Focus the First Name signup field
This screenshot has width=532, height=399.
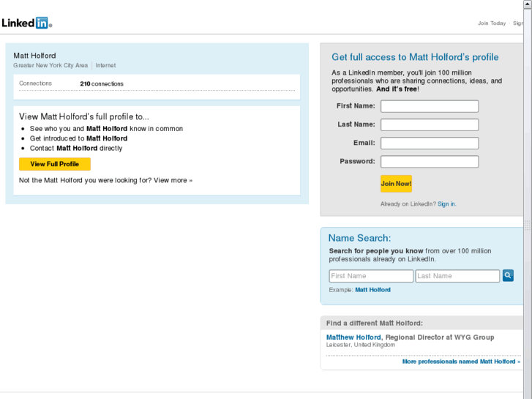[430, 106]
